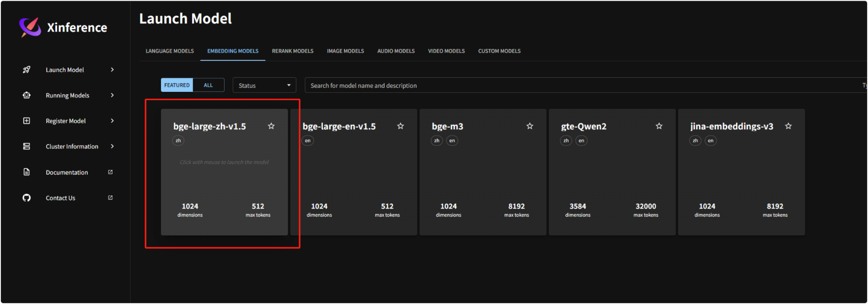The width and height of the screenshot is (868, 304).
Task: Click the Launch Model page heading
Action: 186,19
